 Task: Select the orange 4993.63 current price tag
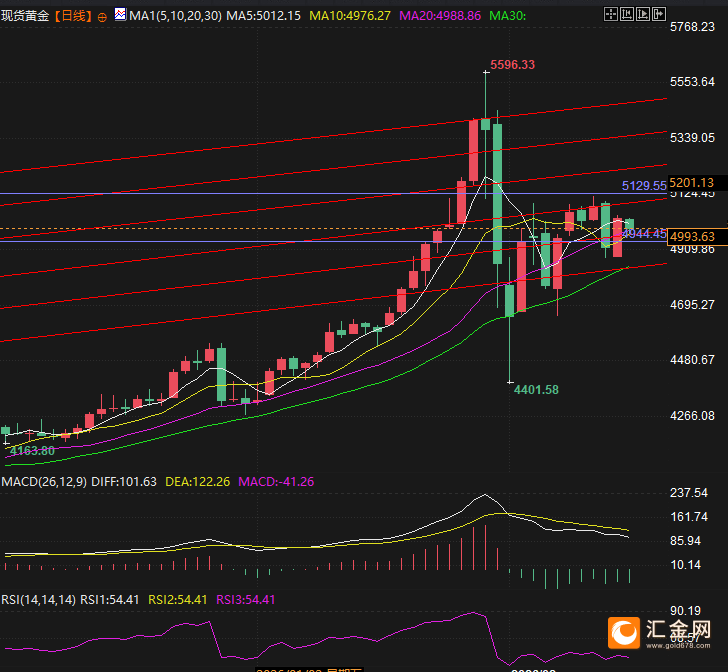pos(692,236)
